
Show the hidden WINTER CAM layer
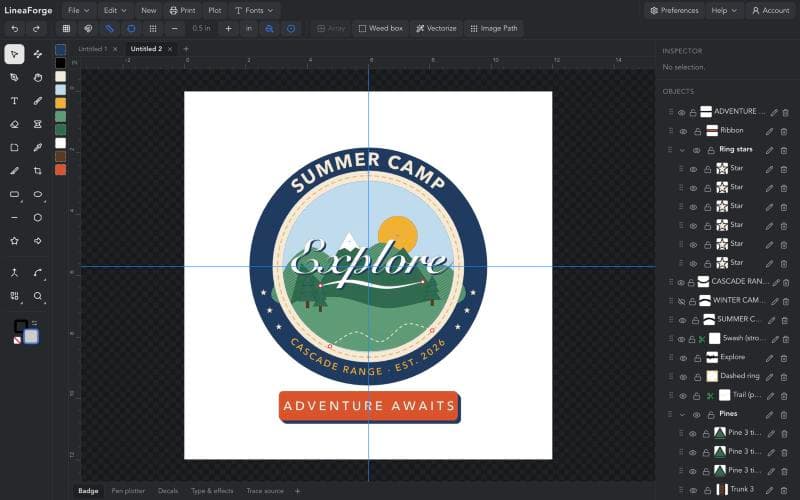[681, 302]
